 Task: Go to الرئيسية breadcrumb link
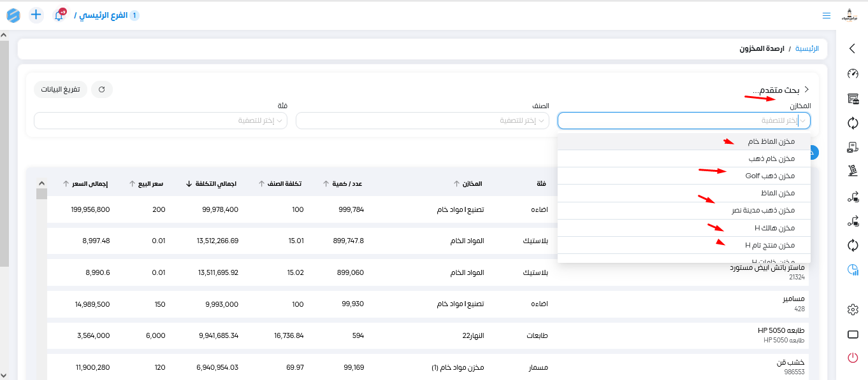tap(806, 48)
